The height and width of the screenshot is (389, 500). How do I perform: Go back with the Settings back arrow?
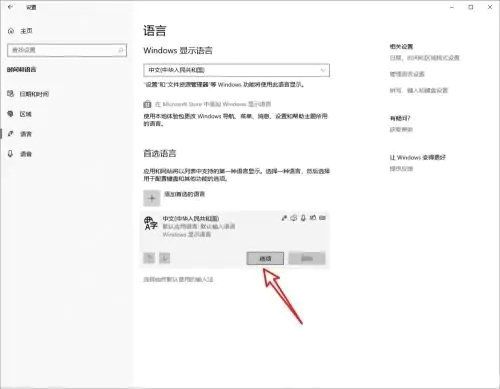(10, 7)
